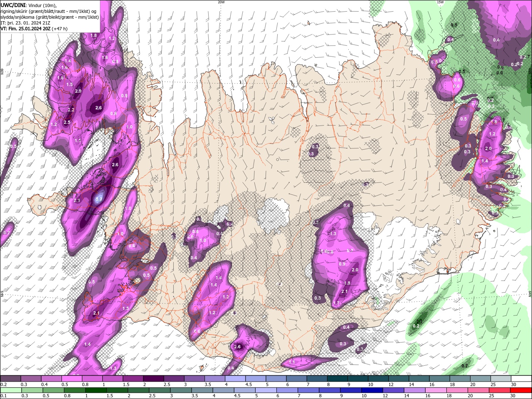The width and height of the screenshot is (532, 399).
Task: Select the crimson 25–30 rain legend swatch
Action: coord(499,390)
